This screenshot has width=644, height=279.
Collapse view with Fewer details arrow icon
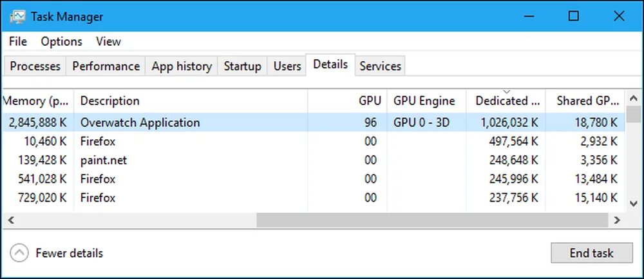[x=20, y=253]
